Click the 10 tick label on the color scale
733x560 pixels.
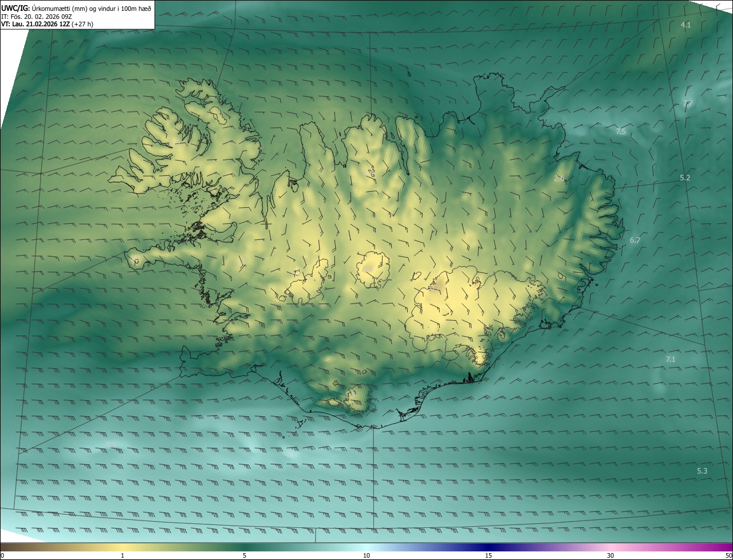coord(366,555)
